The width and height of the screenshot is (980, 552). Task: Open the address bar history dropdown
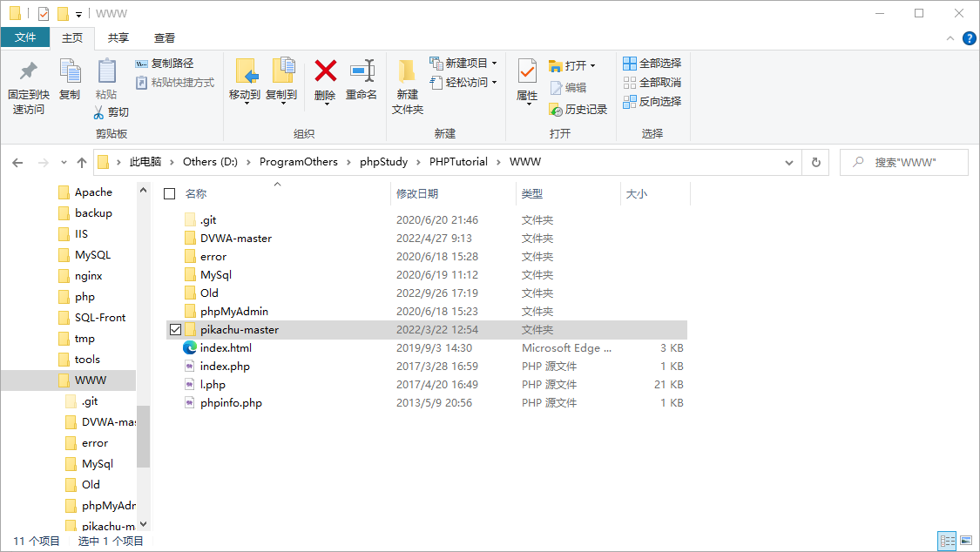(789, 163)
